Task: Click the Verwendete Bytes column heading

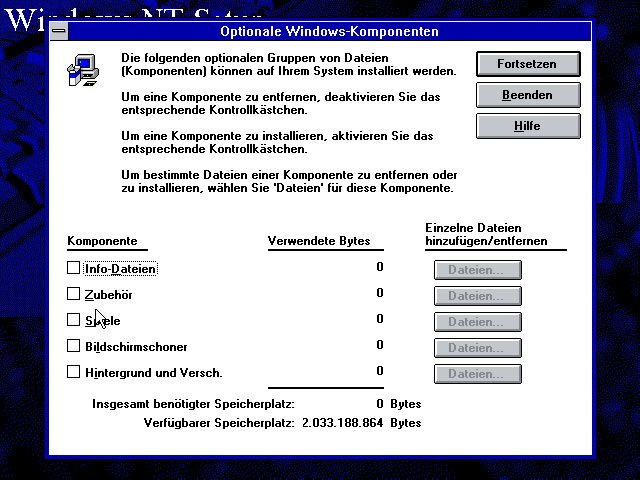Action: [319, 241]
